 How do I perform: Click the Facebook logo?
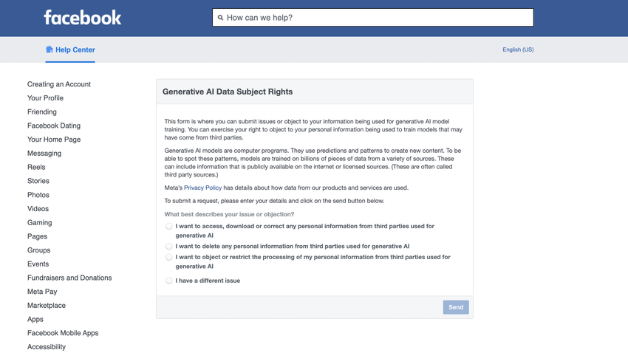tap(82, 18)
